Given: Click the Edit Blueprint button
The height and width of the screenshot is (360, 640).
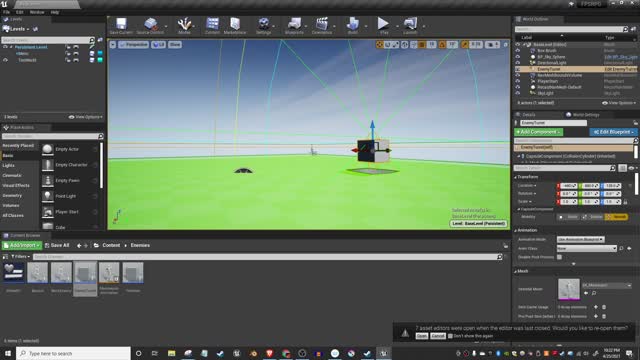Looking at the screenshot, I should pyautogui.click(x=613, y=132).
